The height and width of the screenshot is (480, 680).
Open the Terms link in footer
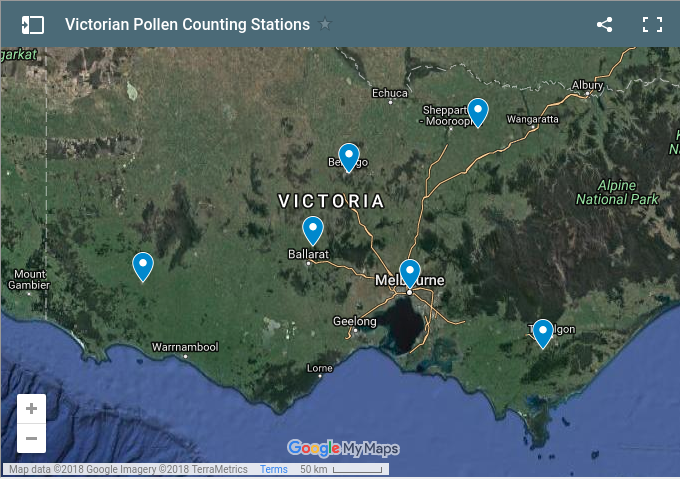pos(274,469)
